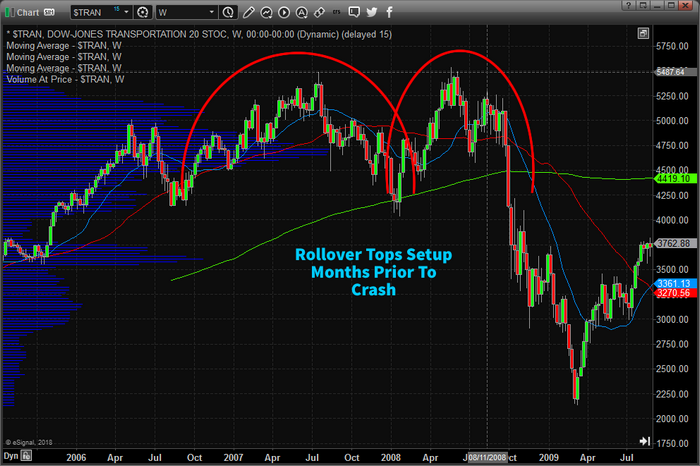Select the pencil drawing tool
The height and width of the screenshot is (466, 700).
[250, 12]
